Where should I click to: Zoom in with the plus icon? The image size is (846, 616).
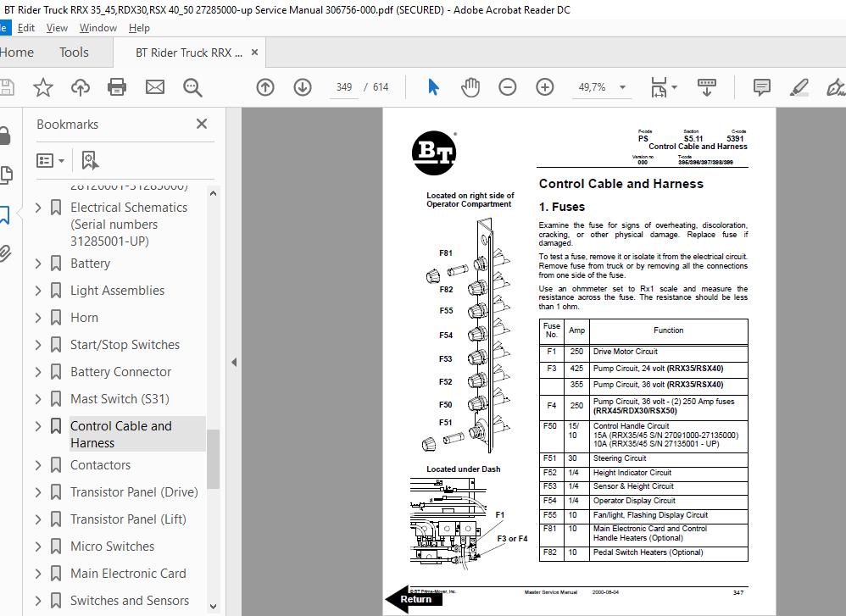pyautogui.click(x=545, y=86)
